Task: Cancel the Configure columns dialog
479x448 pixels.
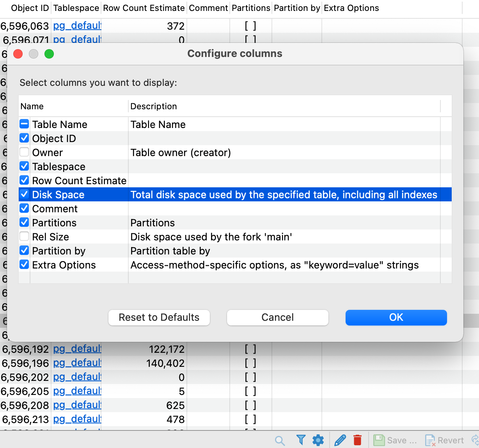Action: (x=277, y=317)
